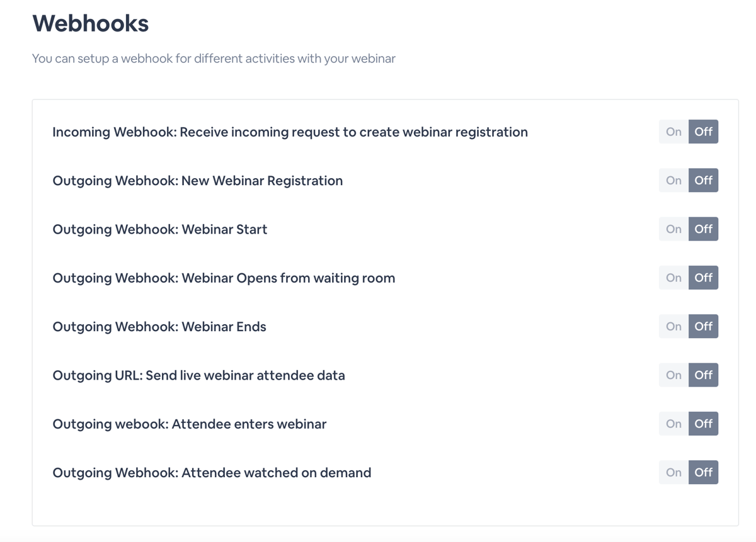The width and height of the screenshot is (756, 542).
Task: Turn off the Incoming Webhook registration toggle
Action: pos(704,132)
